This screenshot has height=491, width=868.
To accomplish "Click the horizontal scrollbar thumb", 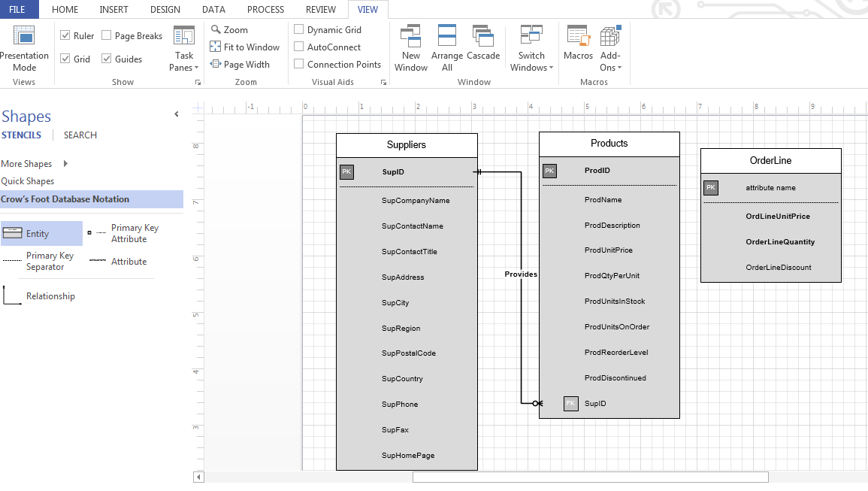I will point(590,477).
